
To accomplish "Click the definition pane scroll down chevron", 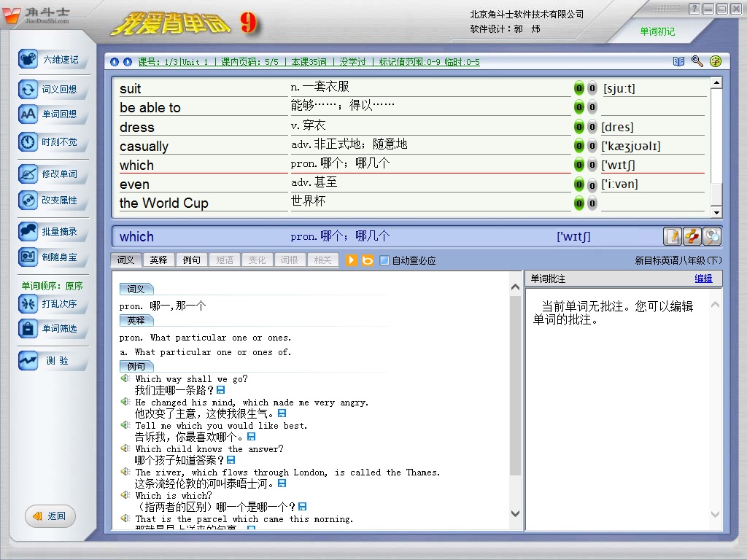I will click(x=516, y=513).
